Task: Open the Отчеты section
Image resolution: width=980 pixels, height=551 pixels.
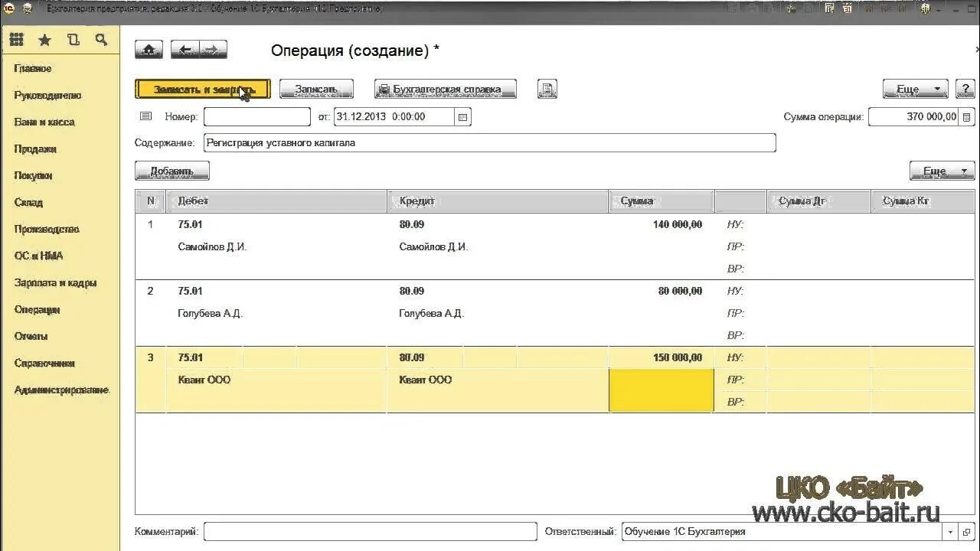Action: click(31, 336)
